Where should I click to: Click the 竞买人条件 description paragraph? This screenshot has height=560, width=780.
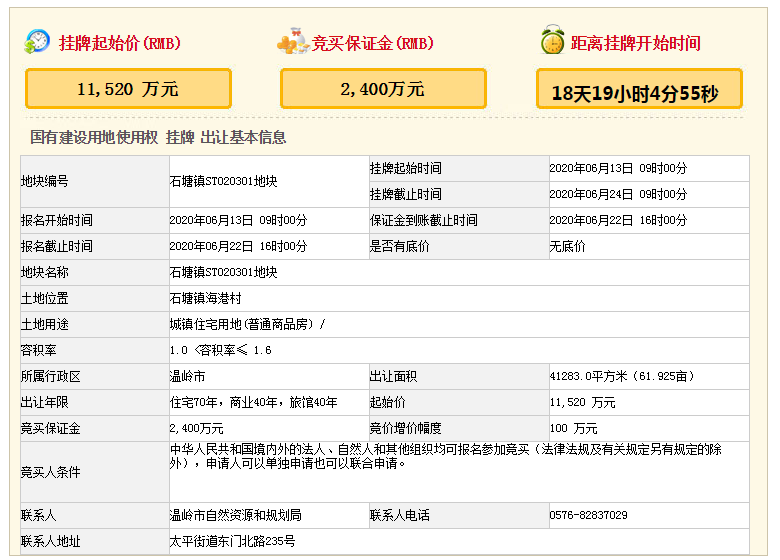(x=446, y=456)
